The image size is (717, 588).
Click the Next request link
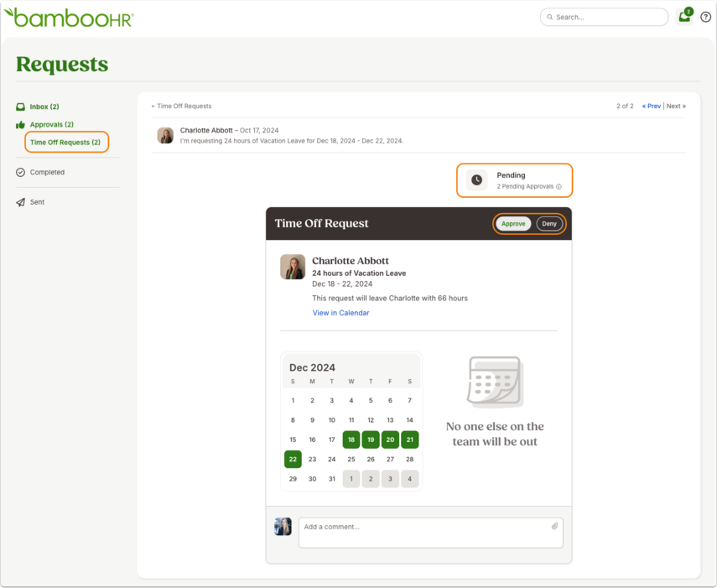(676, 106)
